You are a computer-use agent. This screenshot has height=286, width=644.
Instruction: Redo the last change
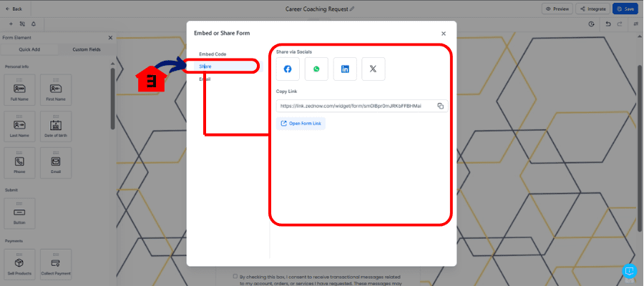(620, 24)
